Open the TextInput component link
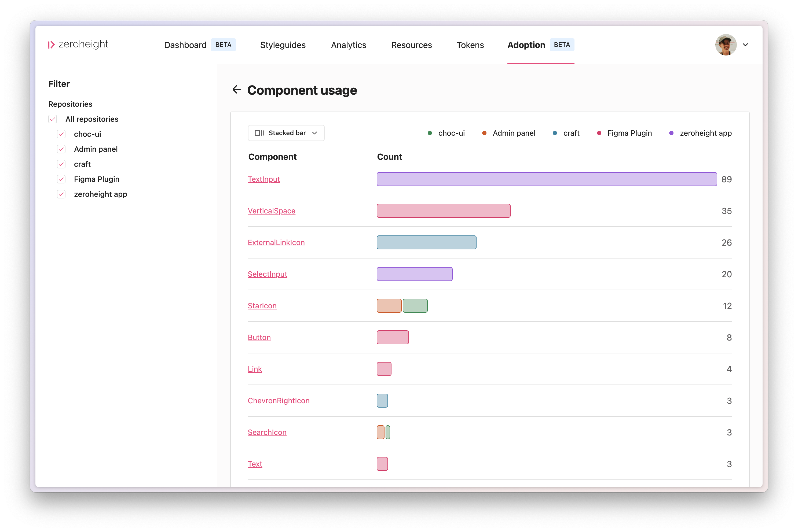The image size is (798, 532). (x=264, y=179)
